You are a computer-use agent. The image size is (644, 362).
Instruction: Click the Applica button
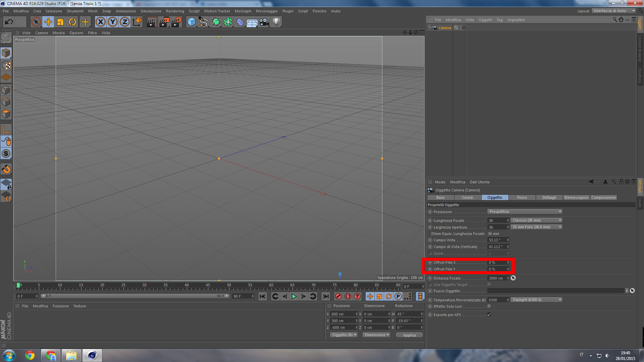coord(409,335)
